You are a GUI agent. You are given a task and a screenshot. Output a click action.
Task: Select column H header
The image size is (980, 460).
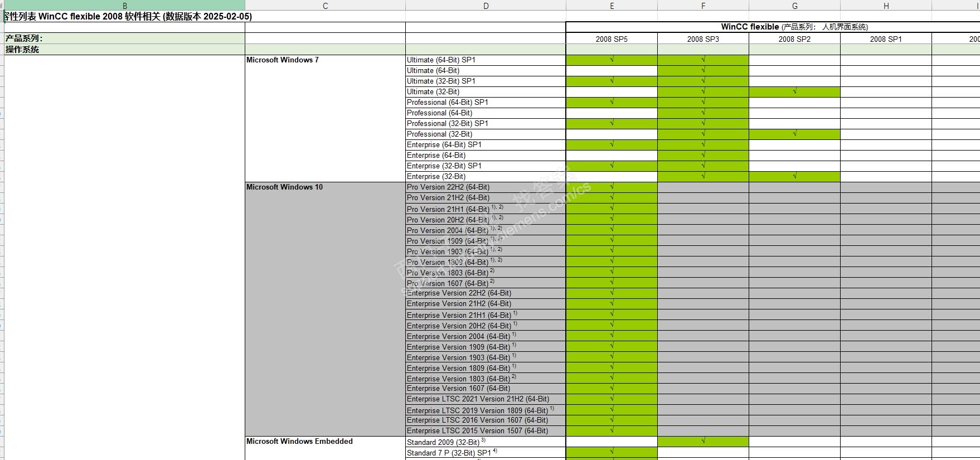pyautogui.click(x=886, y=6)
